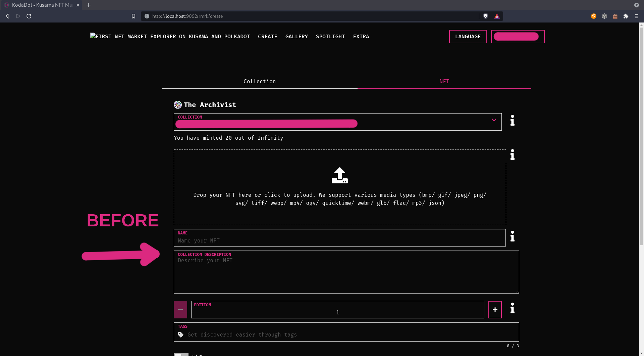Switch to the NFT tab

444,81
